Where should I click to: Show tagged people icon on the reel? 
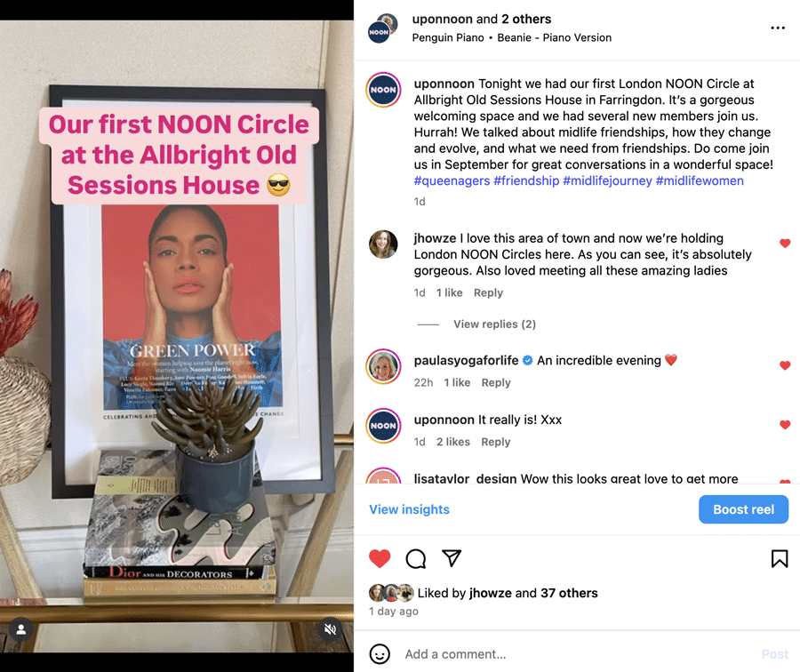[x=21, y=629]
